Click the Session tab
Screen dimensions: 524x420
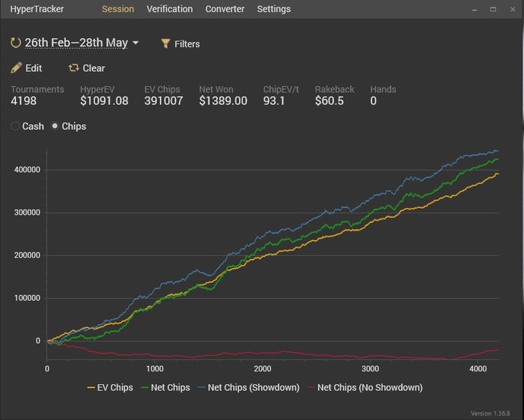(118, 9)
